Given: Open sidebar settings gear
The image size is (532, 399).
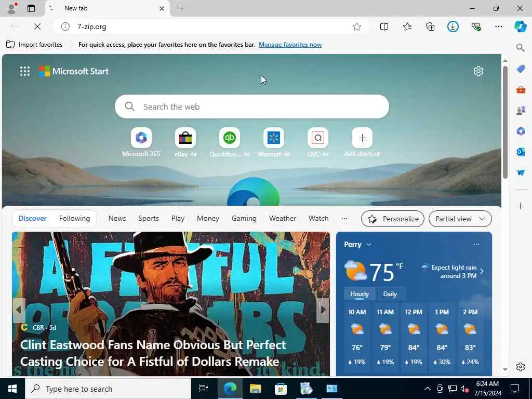Looking at the screenshot, I should (521, 367).
